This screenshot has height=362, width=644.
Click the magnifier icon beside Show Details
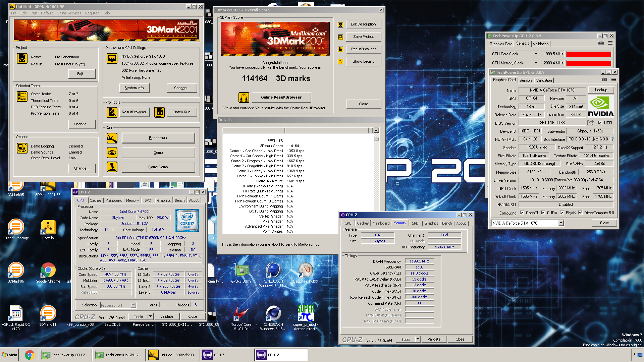340,62
